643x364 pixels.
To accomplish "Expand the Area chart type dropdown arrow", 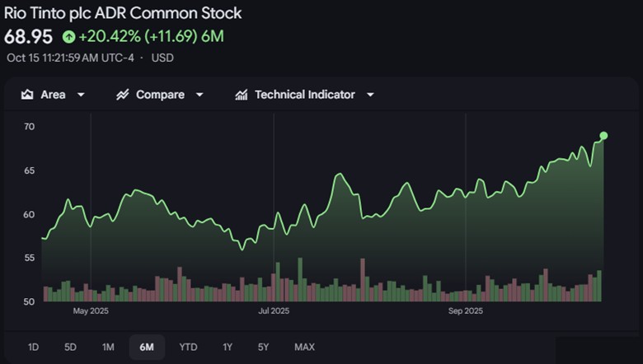I will [x=81, y=95].
